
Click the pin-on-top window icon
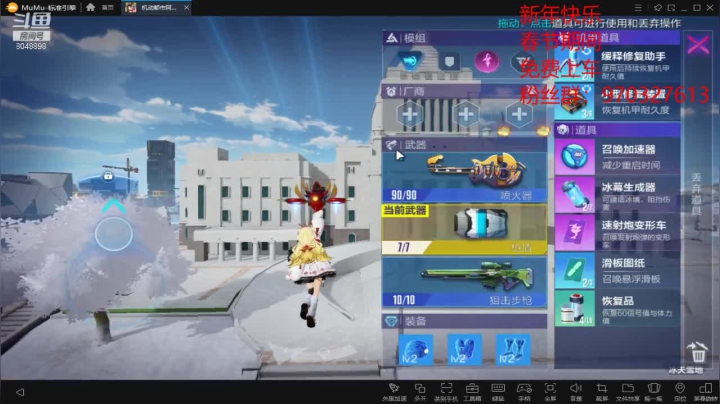click(658, 7)
